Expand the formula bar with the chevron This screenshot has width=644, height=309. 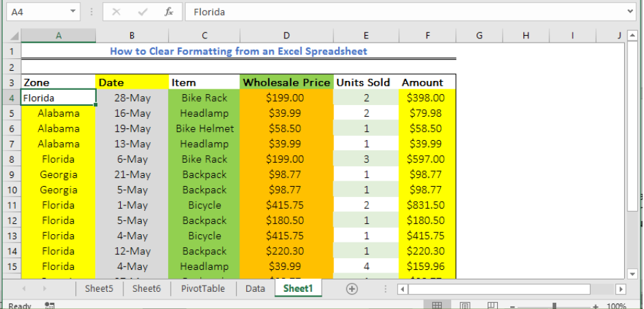tap(630, 12)
